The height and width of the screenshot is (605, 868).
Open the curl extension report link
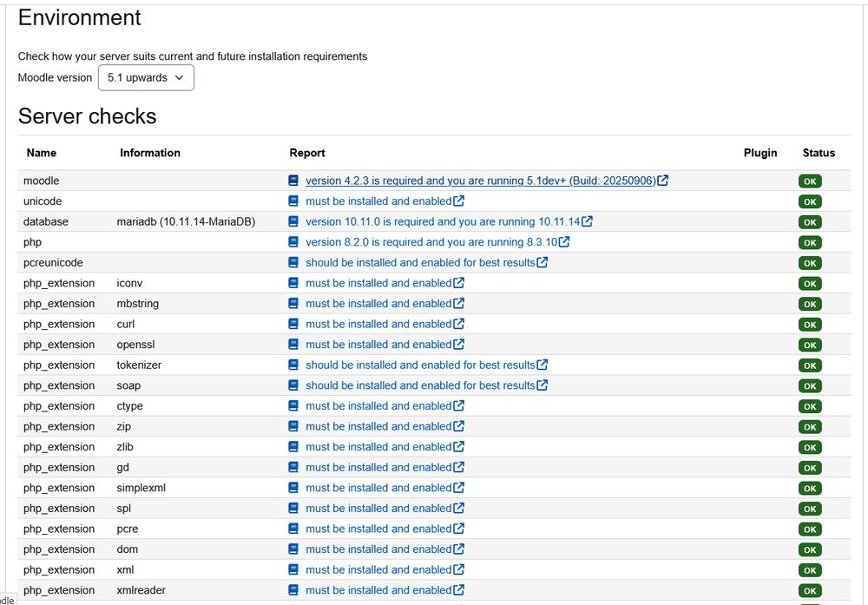[x=378, y=324]
